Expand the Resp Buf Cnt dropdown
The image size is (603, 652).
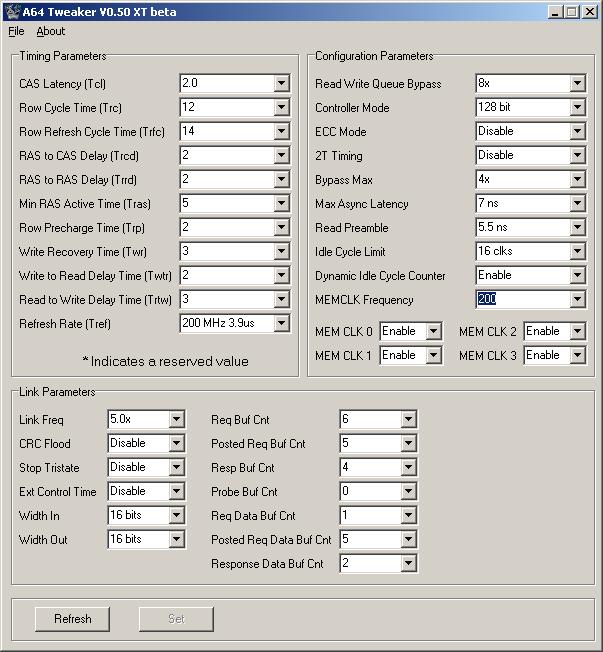(x=408, y=468)
